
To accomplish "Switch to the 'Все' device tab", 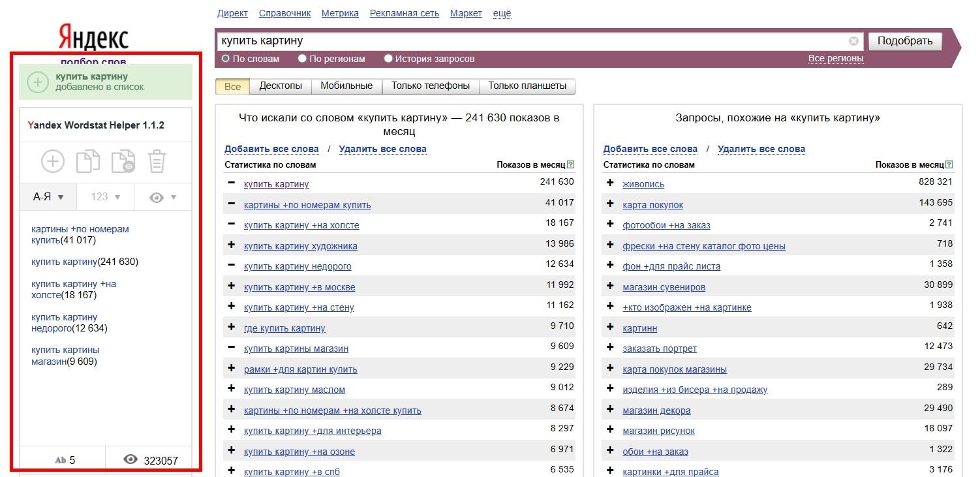I will point(232,86).
